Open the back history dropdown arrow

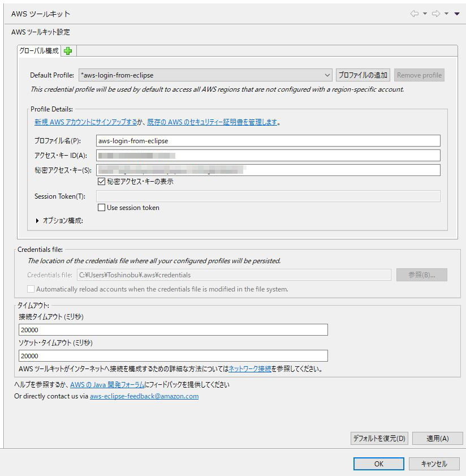point(425,14)
